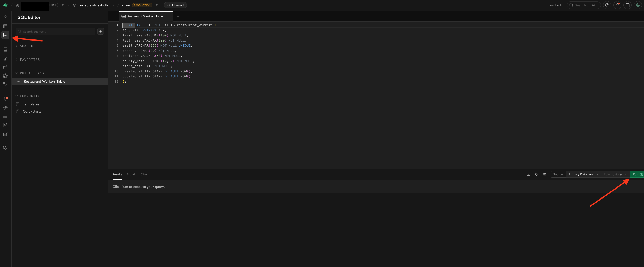The height and width of the screenshot is (267, 644).
Task: Switch to the Explain tab
Action: [x=131, y=174]
